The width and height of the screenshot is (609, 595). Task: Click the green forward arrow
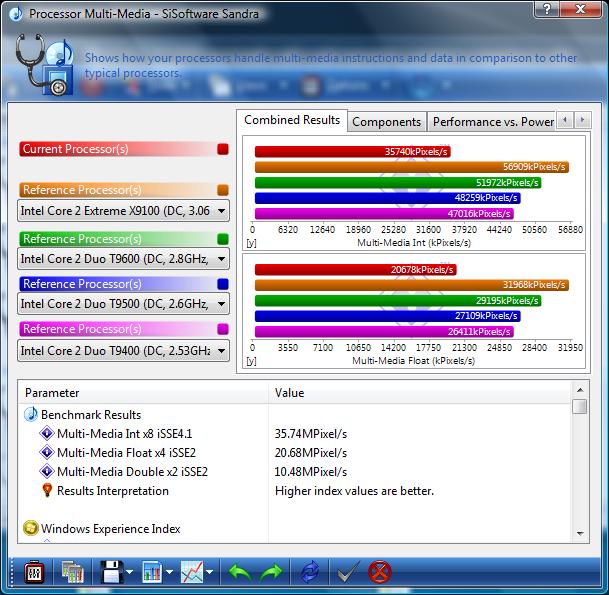click(271, 572)
